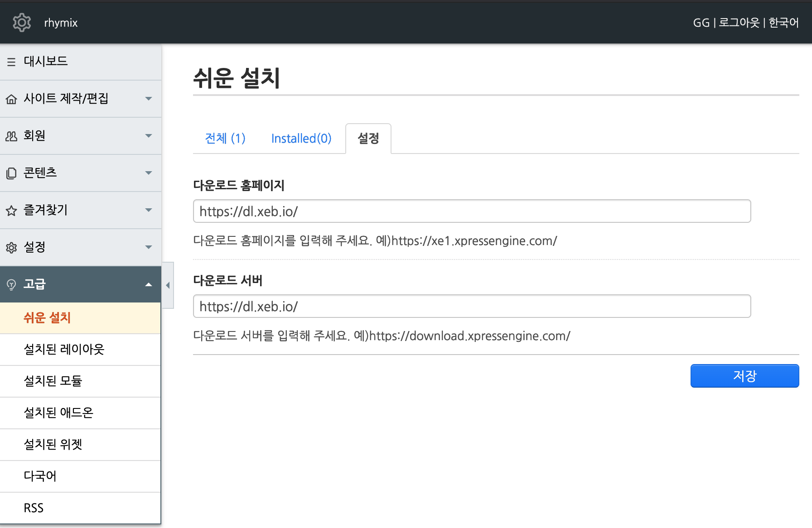Click inside the 다운로드 서버 input field
The height and width of the screenshot is (528, 812).
[472, 306]
